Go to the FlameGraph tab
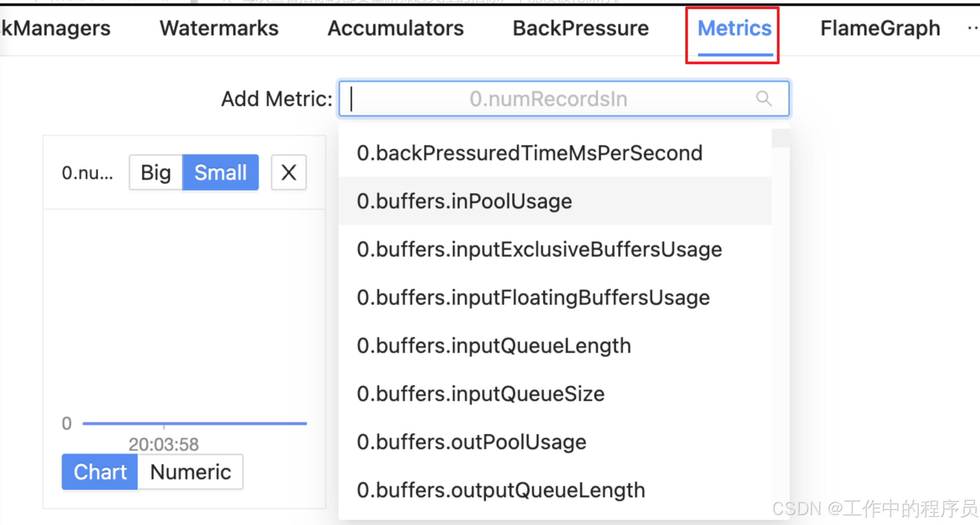The width and height of the screenshot is (980, 525). [880, 28]
